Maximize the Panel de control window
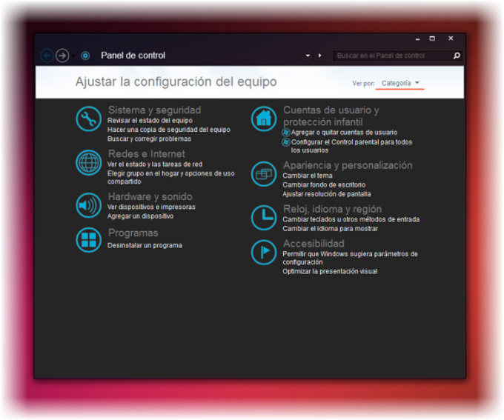504x420 pixels. point(432,39)
